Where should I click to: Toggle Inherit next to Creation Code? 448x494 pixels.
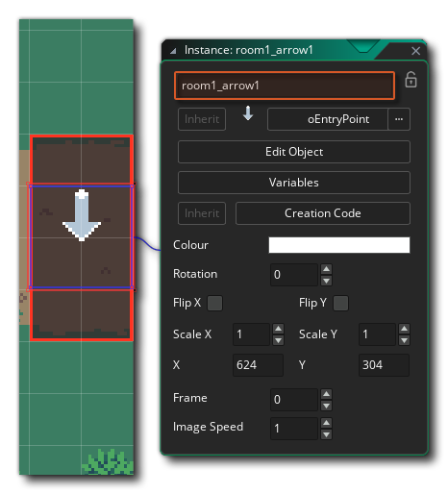coord(202,213)
